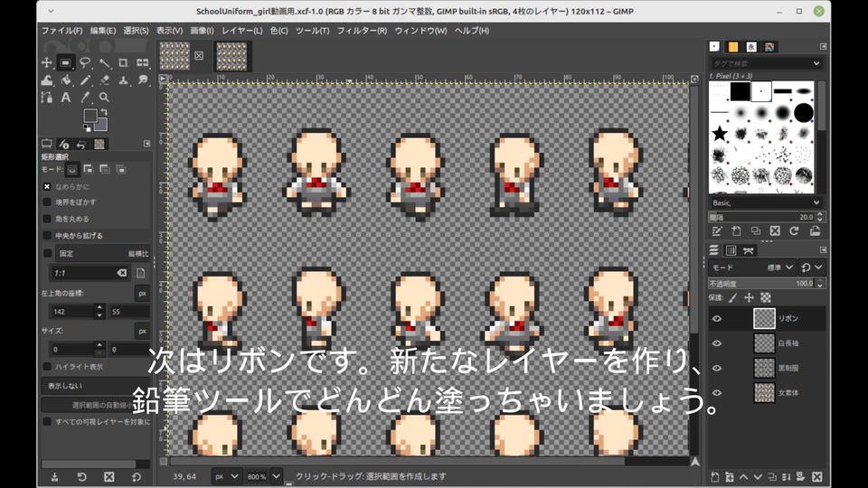Swap foreground and background colors
Viewport: 868px width, 488px height.
coord(104,112)
